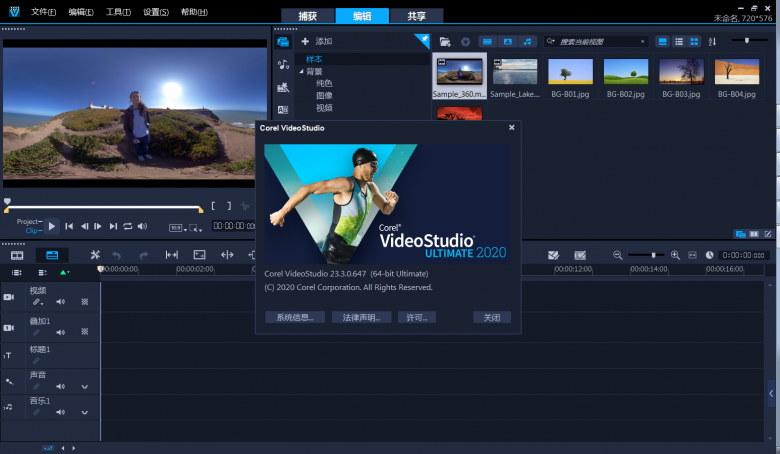Open the customize toolbar tools icon

pyautogui.click(x=95, y=255)
